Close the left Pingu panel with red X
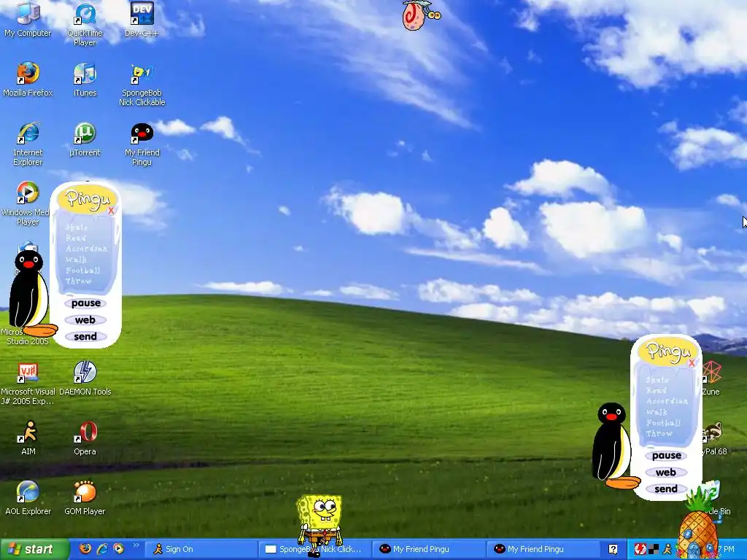This screenshot has width=747, height=560. tap(111, 211)
